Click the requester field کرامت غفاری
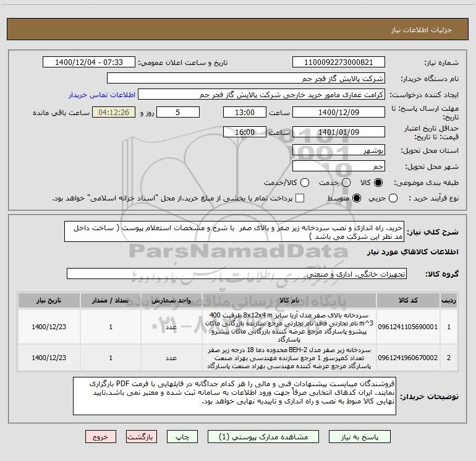The width and height of the screenshot is (476, 461). coord(261,94)
